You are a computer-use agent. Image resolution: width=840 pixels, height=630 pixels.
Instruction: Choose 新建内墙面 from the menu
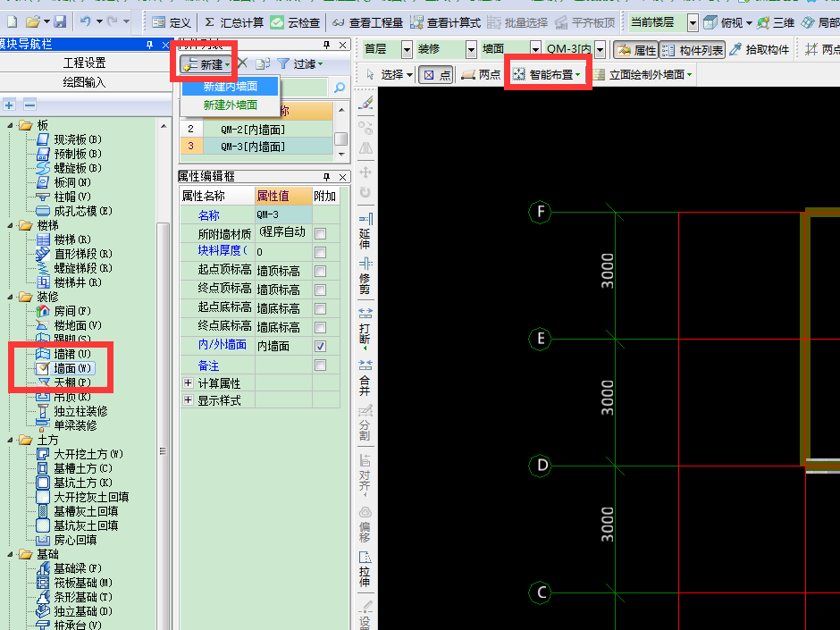coord(230,87)
